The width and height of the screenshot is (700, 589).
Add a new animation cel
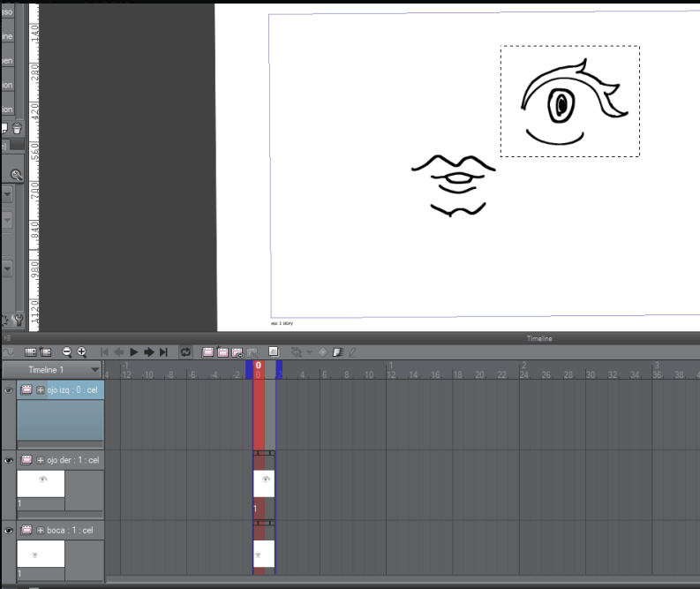pyautogui.click(x=222, y=352)
